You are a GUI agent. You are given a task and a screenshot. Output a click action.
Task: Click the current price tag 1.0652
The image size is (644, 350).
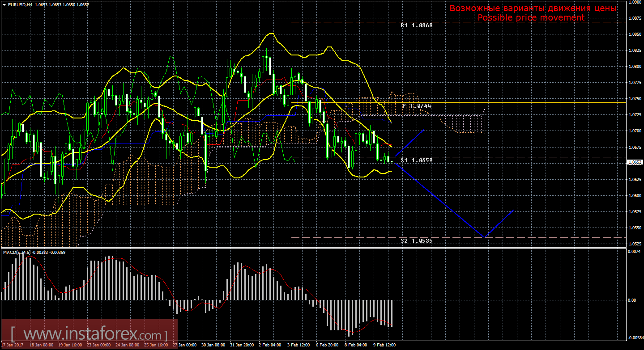pos(634,162)
